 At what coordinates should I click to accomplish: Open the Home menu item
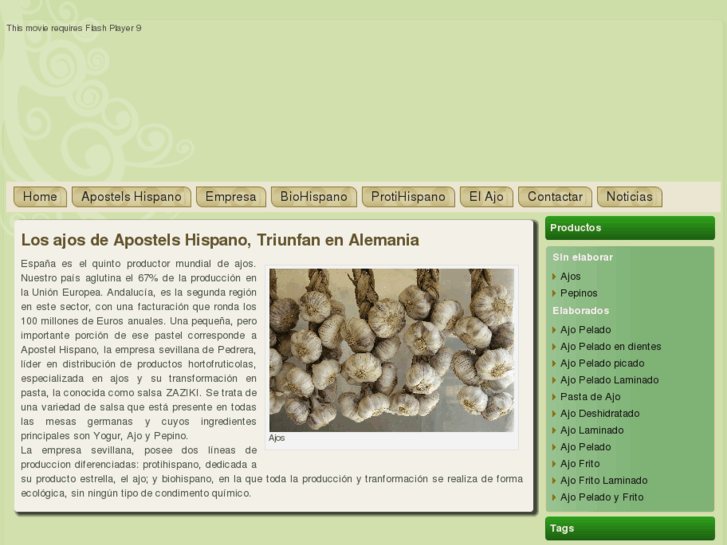pos(40,197)
